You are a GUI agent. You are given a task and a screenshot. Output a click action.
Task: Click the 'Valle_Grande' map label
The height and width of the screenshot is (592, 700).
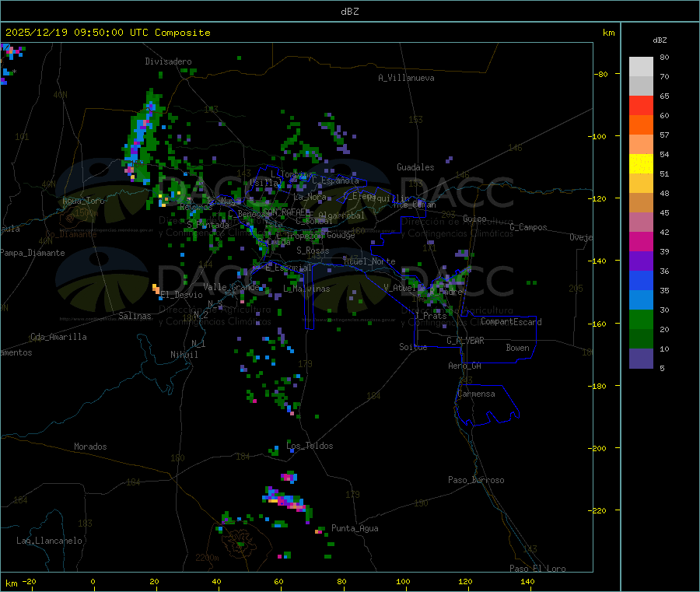(x=231, y=287)
